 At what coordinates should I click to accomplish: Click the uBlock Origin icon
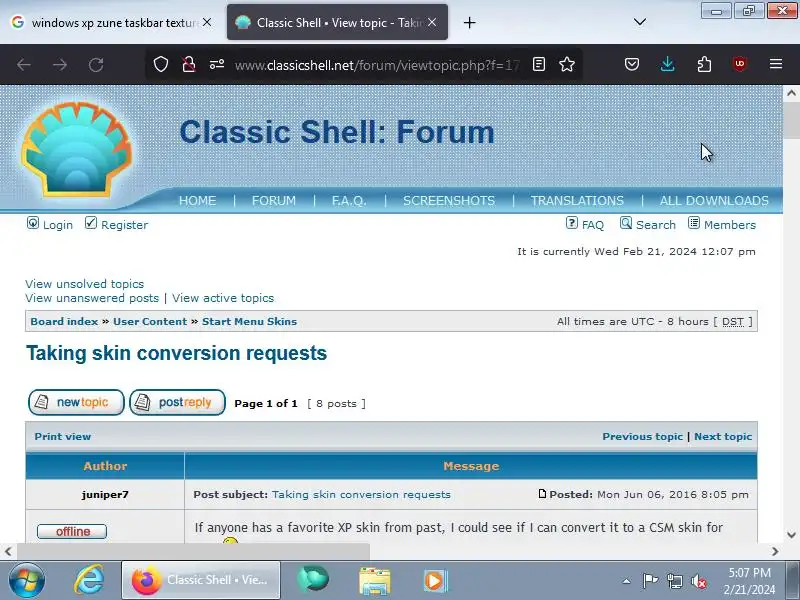click(x=740, y=64)
